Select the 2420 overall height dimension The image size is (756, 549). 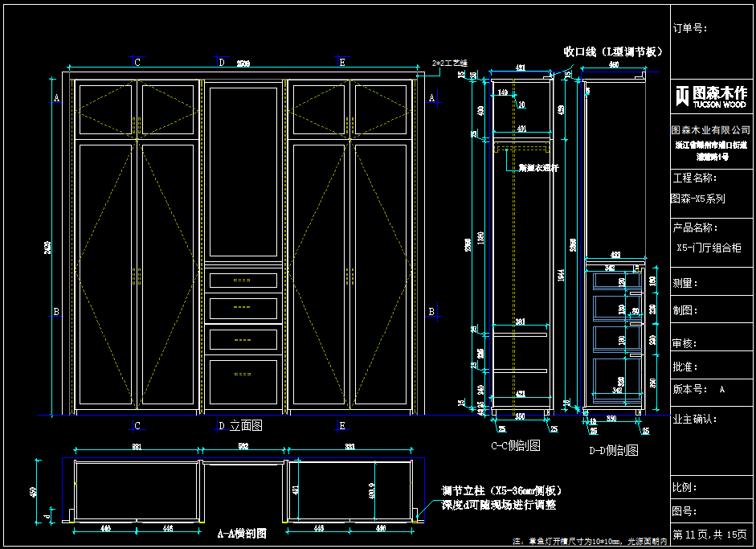tap(47, 248)
